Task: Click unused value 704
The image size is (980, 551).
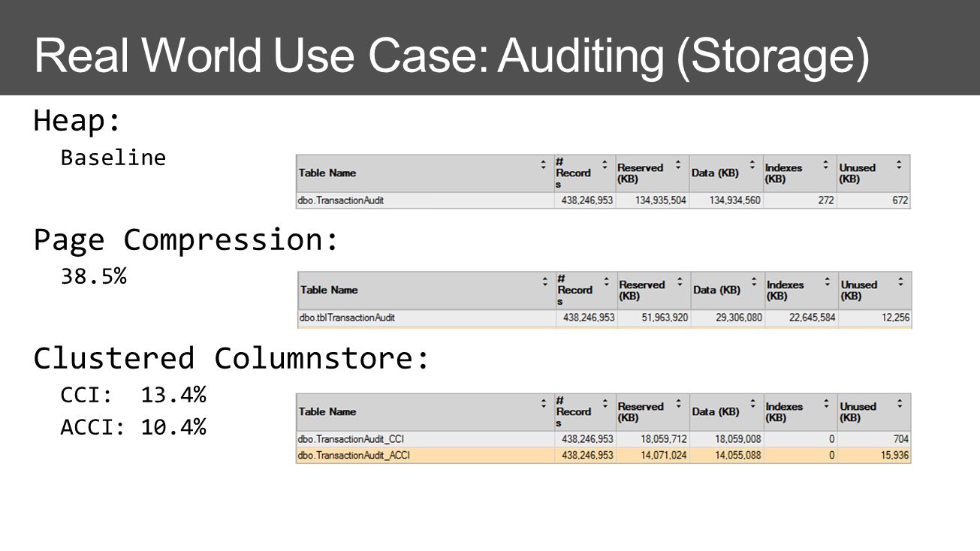Action: tap(900, 439)
